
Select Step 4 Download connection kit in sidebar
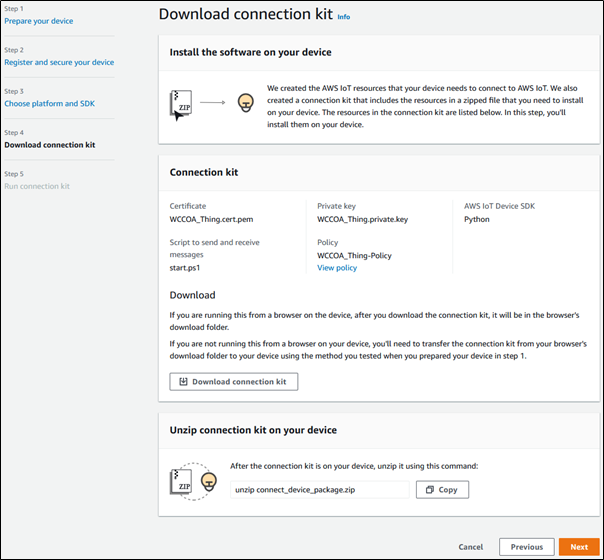point(50,145)
